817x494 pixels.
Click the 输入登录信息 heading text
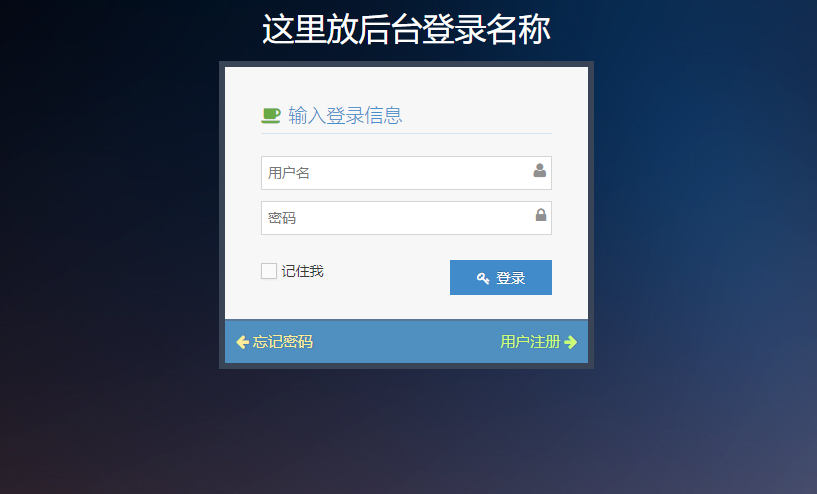(x=345, y=116)
